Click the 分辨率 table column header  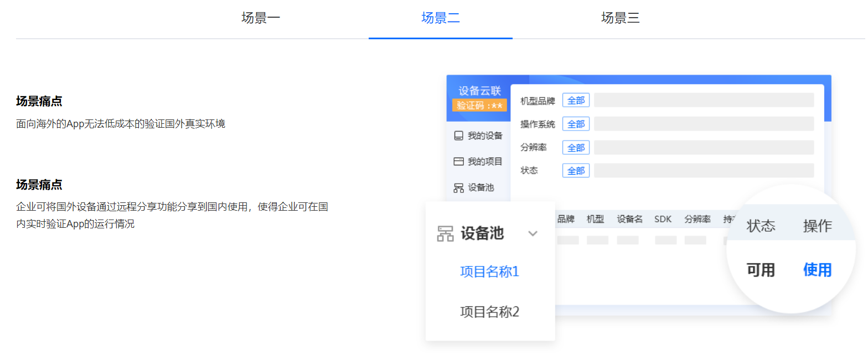pos(697,219)
